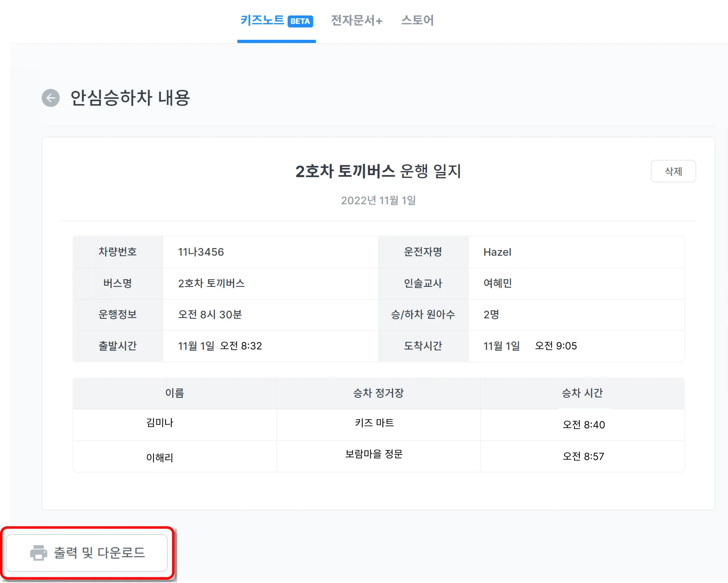The width and height of the screenshot is (728, 583).
Task: Switch to the 전자문서+ tab
Action: click(x=357, y=20)
